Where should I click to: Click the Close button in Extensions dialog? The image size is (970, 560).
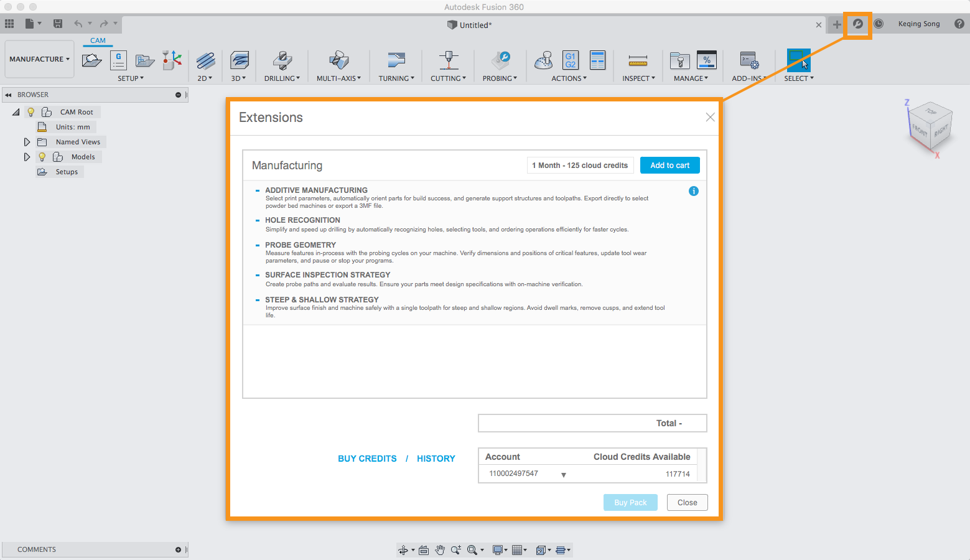(688, 503)
